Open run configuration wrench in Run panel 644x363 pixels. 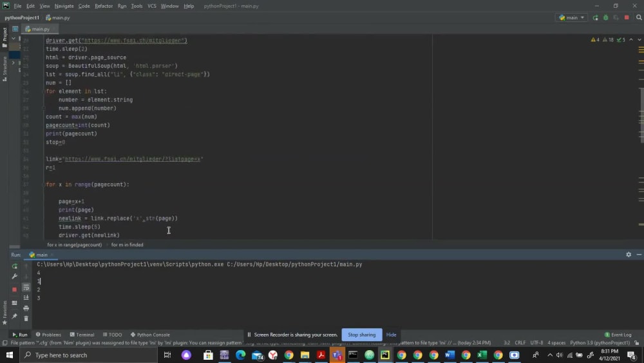15,276
